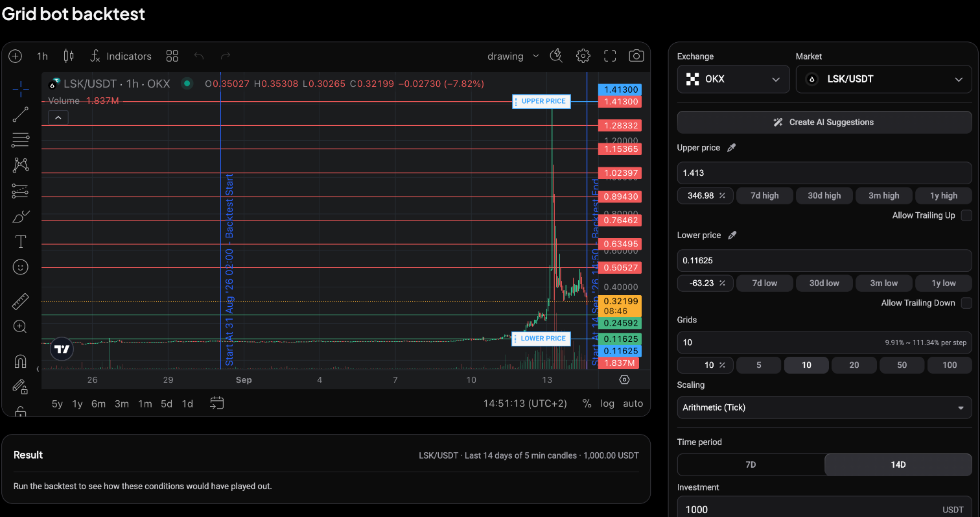This screenshot has width=980, height=517.
Task: Open the indicator templates grid icon
Action: [172, 56]
